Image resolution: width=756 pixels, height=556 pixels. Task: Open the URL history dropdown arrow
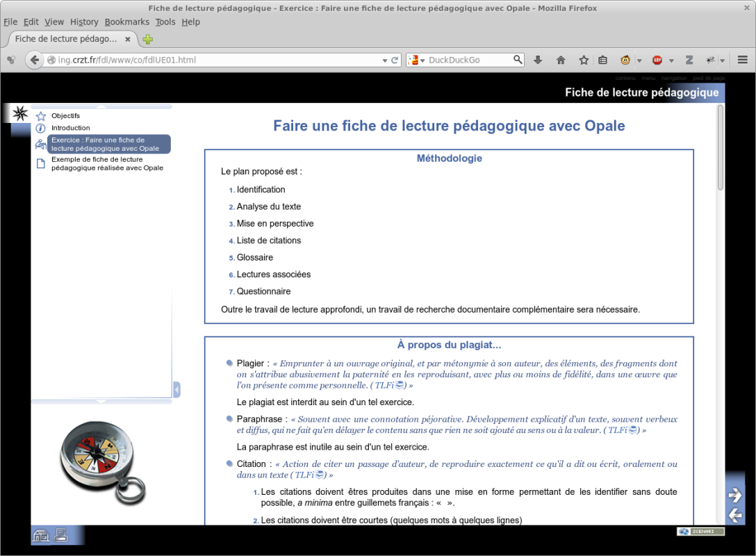pyautogui.click(x=385, y=60)
